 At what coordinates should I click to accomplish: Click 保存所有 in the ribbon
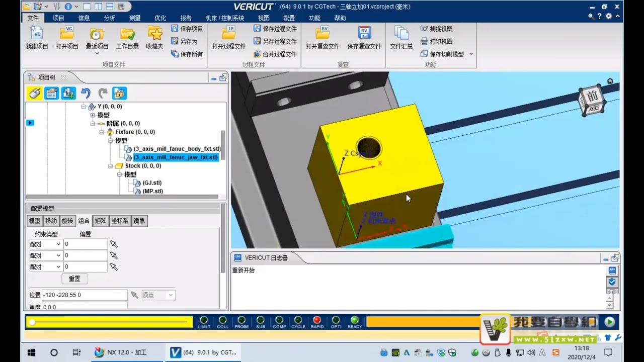187,54
